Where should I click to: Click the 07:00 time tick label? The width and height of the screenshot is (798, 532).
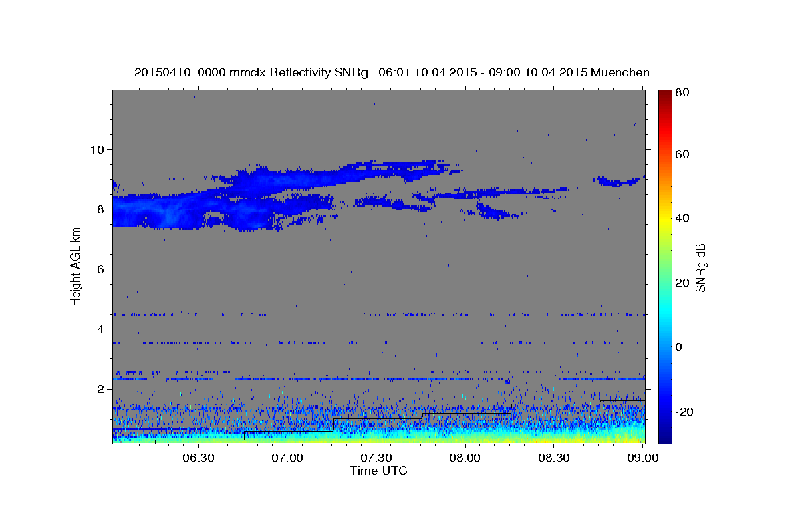pyautogui.click(x=287, y=458)
